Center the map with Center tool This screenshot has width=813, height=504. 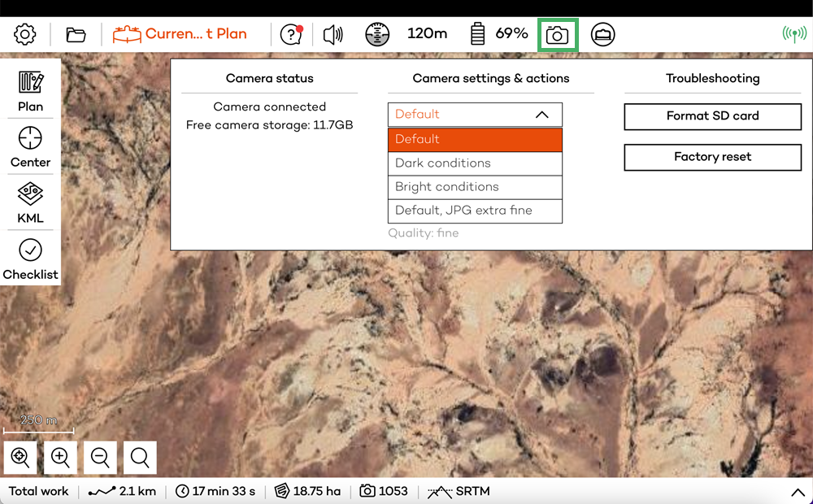31,147
